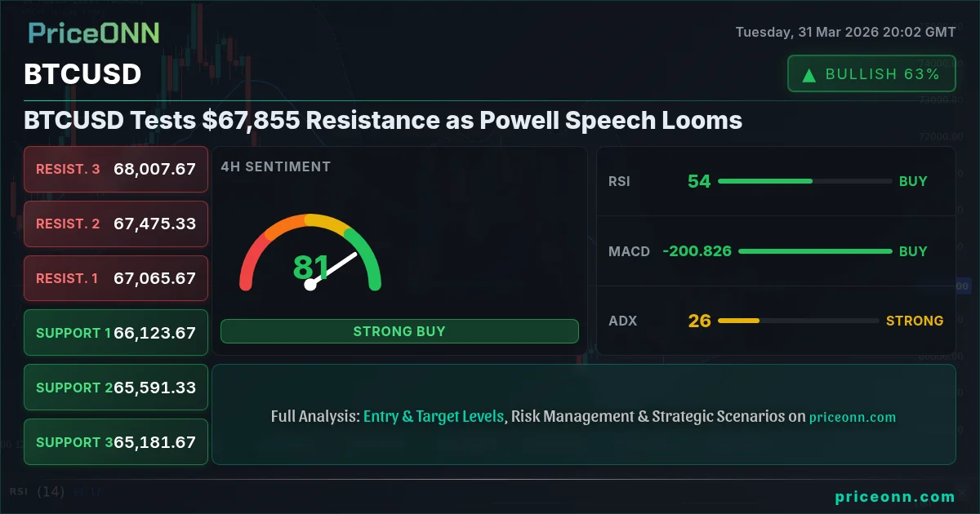Click the PriceONN logo
The width and height of the screenshot is (980, 514).
[94, 33]
